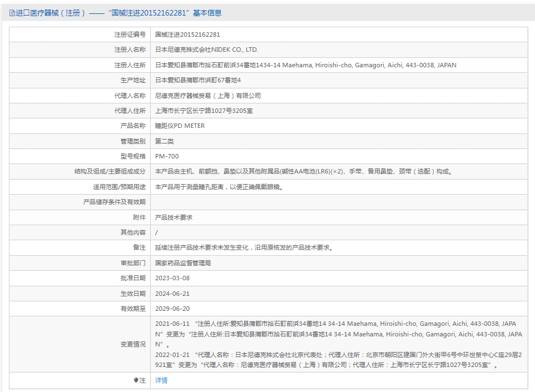
Task: Click approving department 国家药品监督管理局
Action: pyautogui.click(x=183, y=263)
